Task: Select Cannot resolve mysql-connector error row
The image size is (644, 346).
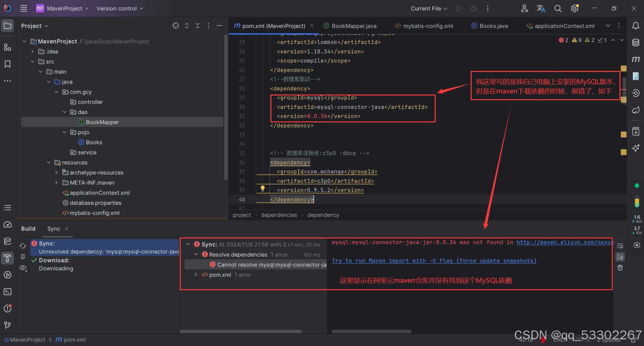Action: click(256, 265)
